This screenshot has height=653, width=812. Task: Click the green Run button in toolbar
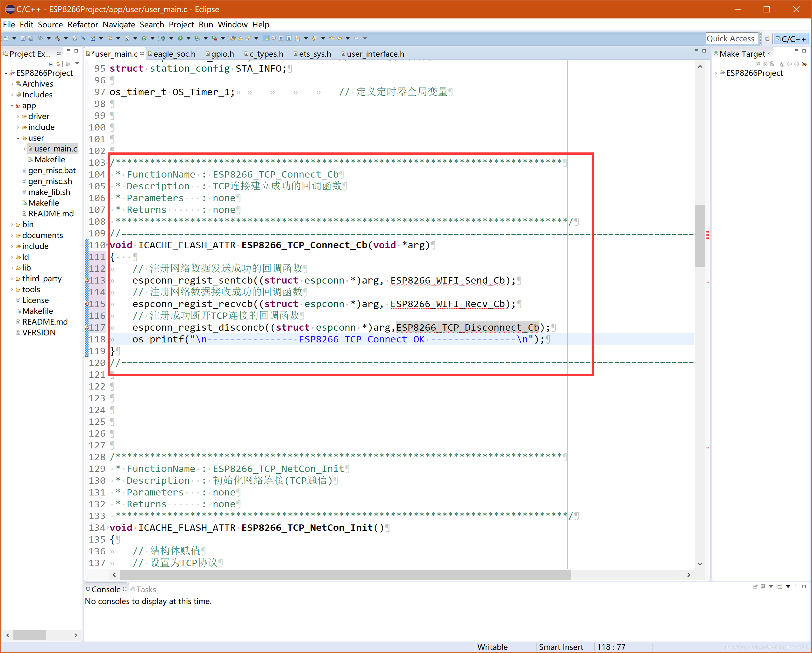(x=180, y=39)
